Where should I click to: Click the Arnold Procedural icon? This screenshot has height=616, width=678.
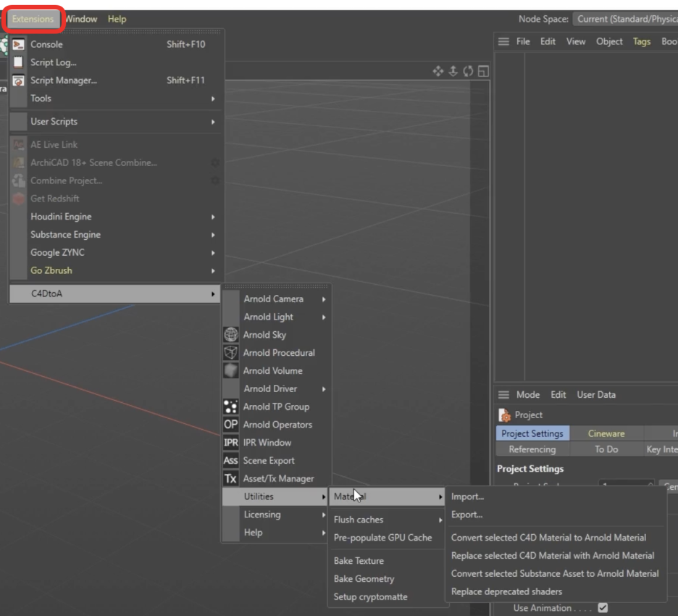coord(231,352)
